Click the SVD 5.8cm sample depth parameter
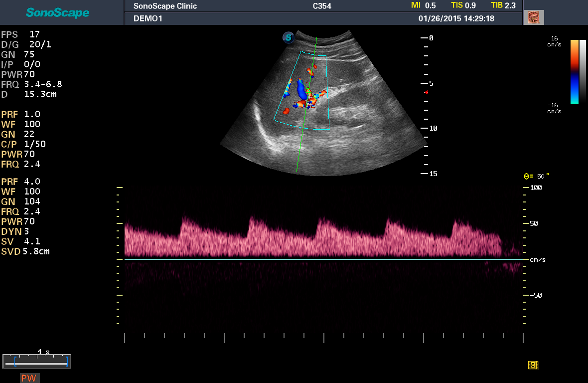Viewport: 588px width, 383px height. tap(25, 251)
